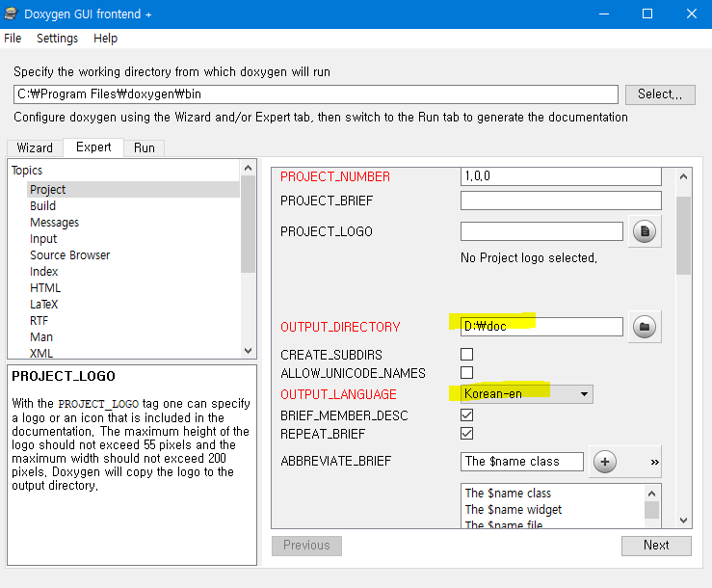Select 'The $name class' list entry
This screenshot has height=588, width=712.
pos(508,493)
